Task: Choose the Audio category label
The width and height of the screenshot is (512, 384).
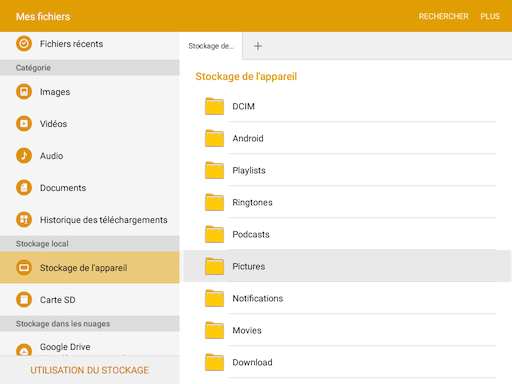Action: click(51, 156)
